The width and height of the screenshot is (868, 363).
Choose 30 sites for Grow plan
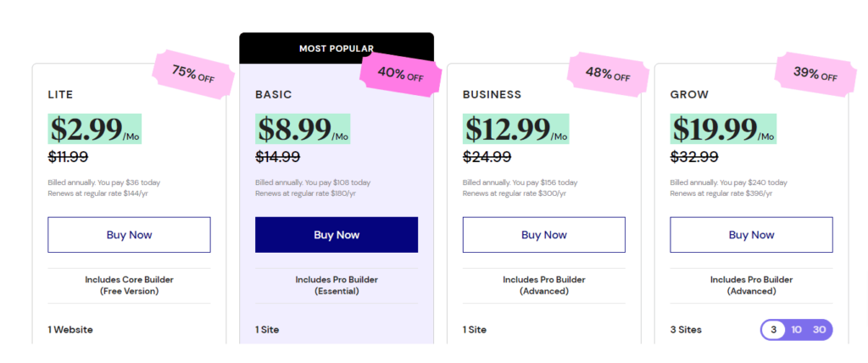(819, 330)
